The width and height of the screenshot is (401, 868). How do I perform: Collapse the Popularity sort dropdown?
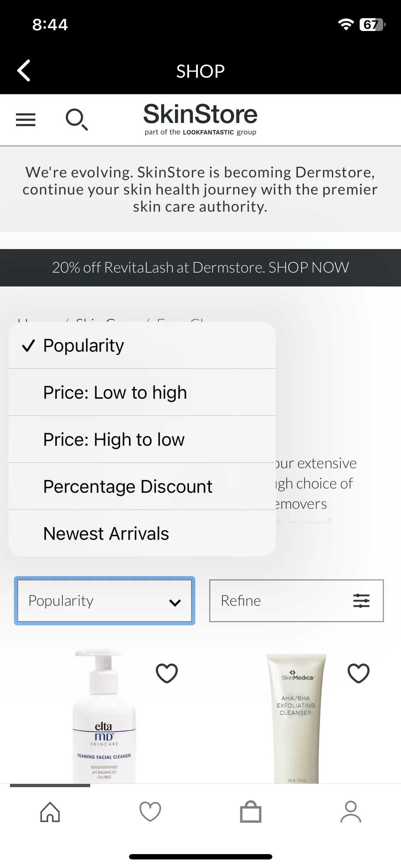[x=104, y=601]
